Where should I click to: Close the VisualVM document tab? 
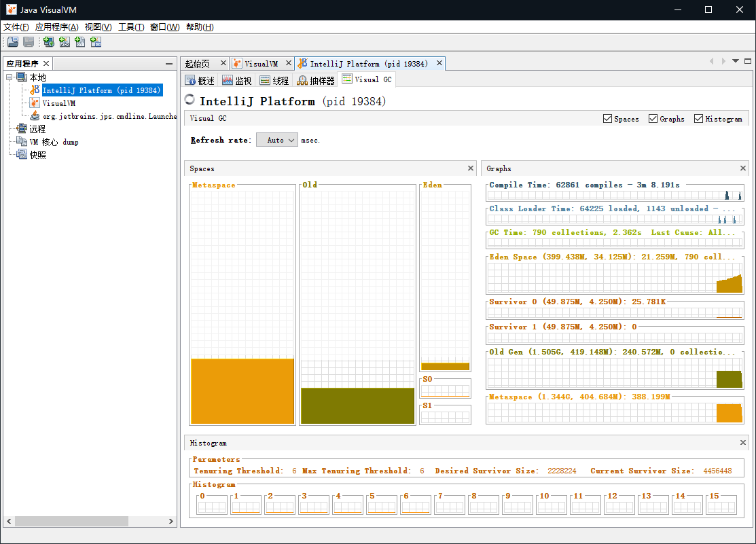288,62
